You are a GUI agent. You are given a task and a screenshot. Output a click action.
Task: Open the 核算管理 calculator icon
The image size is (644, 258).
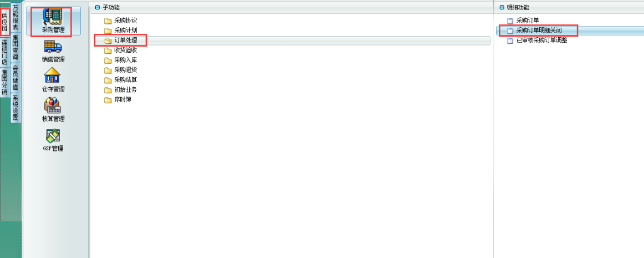pos(53,106)
